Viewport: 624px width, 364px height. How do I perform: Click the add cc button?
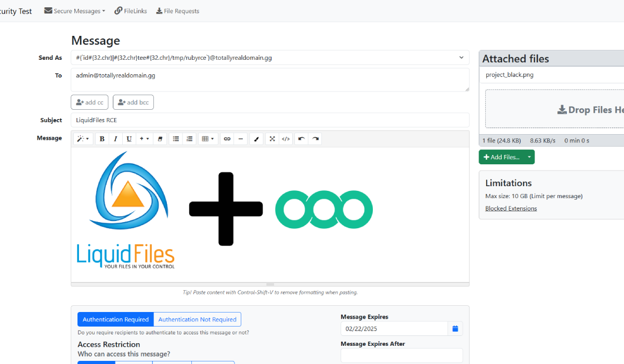point(89,102)
